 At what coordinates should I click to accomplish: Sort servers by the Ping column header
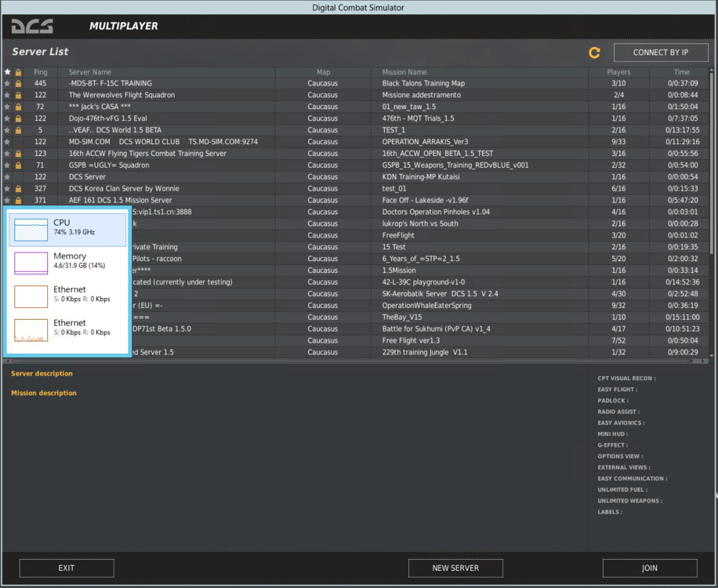(x=41, y=71)
